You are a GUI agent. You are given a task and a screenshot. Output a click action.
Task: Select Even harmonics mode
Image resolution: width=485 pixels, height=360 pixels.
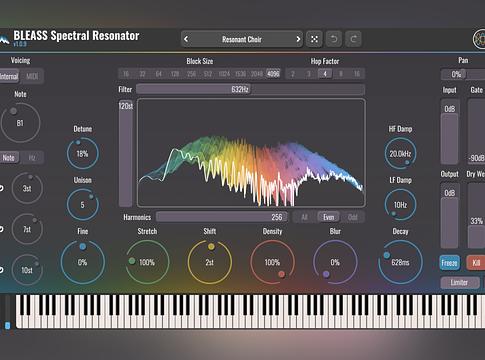(328, 217)
